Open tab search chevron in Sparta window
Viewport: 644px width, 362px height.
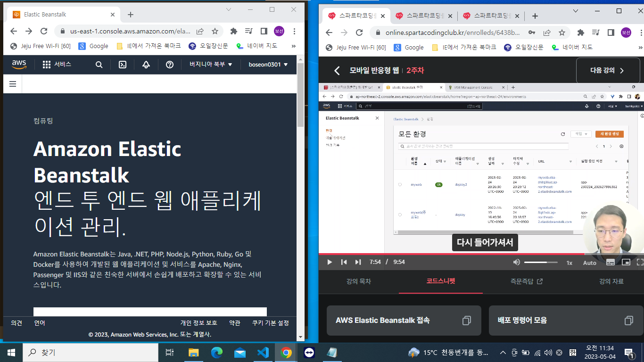coord(576,11)
